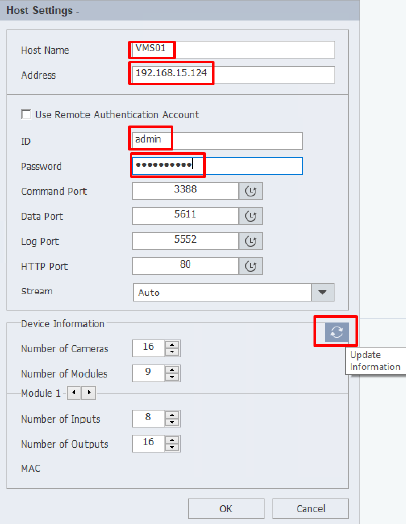Click the Host Settings title text
409x524 pixels.
pos(39,10)
